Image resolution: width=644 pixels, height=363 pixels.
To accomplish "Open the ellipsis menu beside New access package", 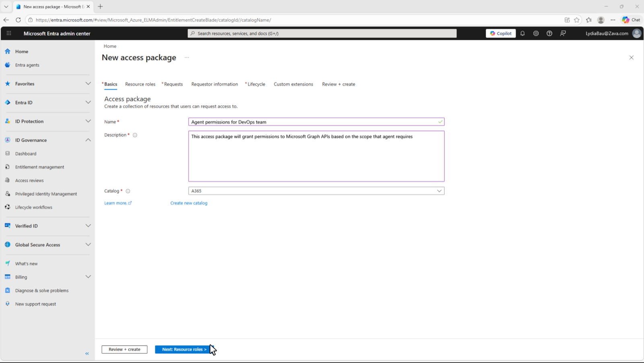I will [187, 57].
